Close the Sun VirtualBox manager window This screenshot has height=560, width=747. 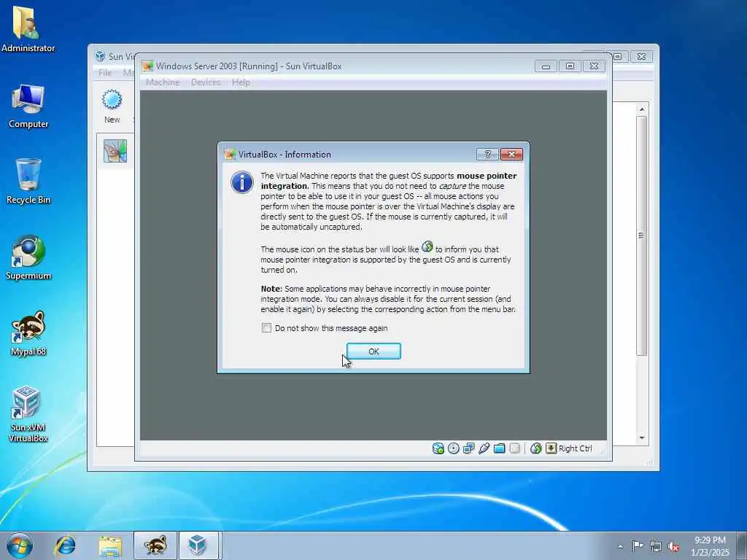[x=642, y=56]
